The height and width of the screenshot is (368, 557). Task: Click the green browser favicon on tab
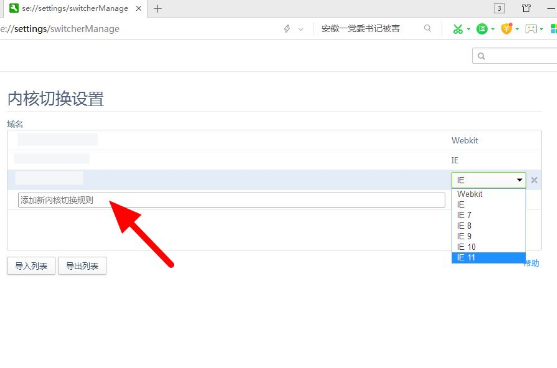click(x=14, y=8)
